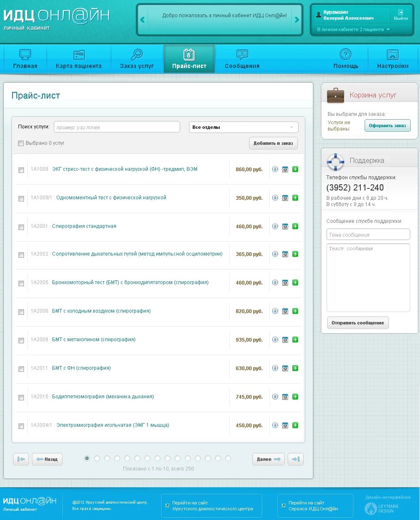Viewport: 420px width, 520px height.
Task: Open the БМТ с ФН (спирография) service
Action: pos(81,368)
